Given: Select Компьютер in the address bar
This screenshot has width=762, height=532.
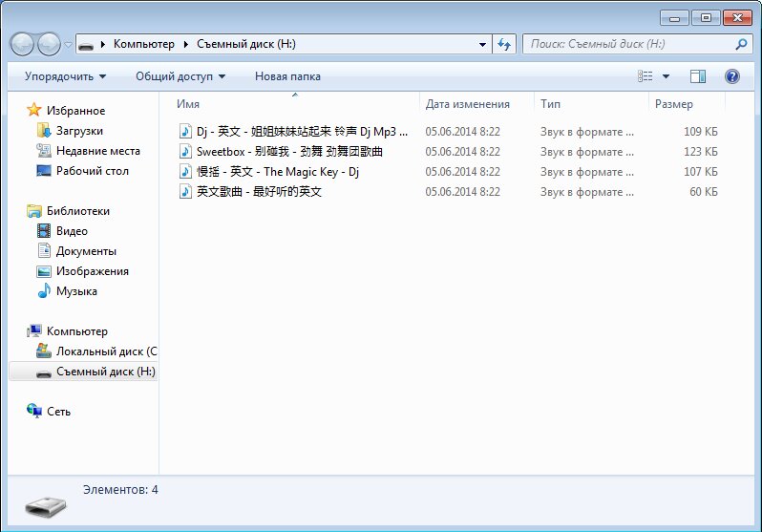Looking at the screenshot, I should click(x=144, y=44).
